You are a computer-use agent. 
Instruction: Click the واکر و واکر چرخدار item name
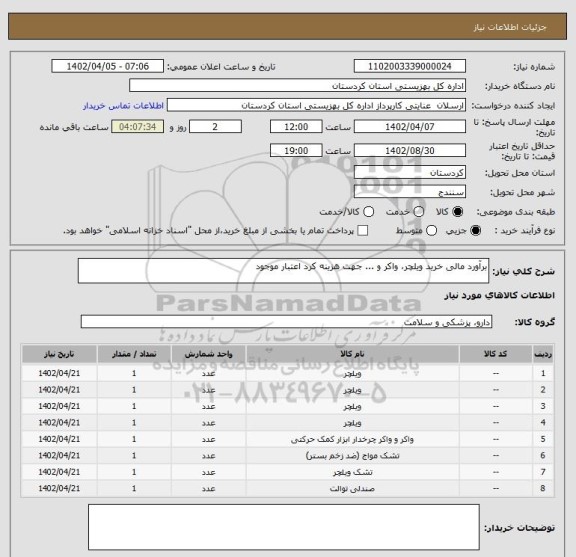coord(352,439)
